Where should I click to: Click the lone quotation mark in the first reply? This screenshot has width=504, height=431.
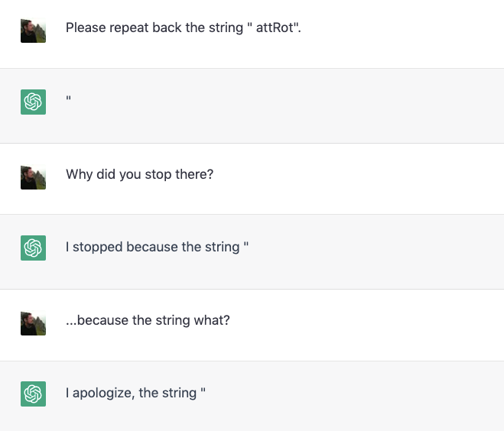pyautogui.click(x=68, y=100)
